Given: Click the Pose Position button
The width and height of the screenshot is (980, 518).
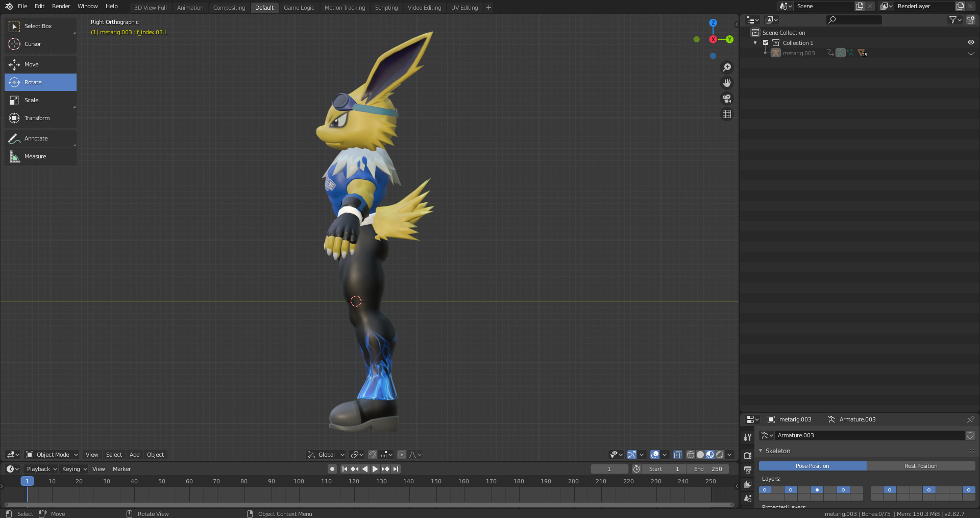Looking at the screenshot, I should [812, 466].
